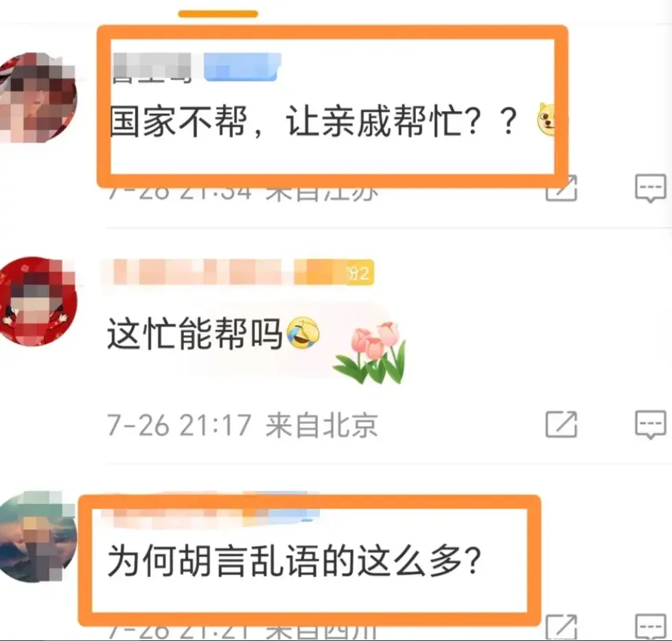This screenshot has width=672, height=641.
Task: Tap the repost icon beside the 来自北京 timestamp
Action: [561, 424]
